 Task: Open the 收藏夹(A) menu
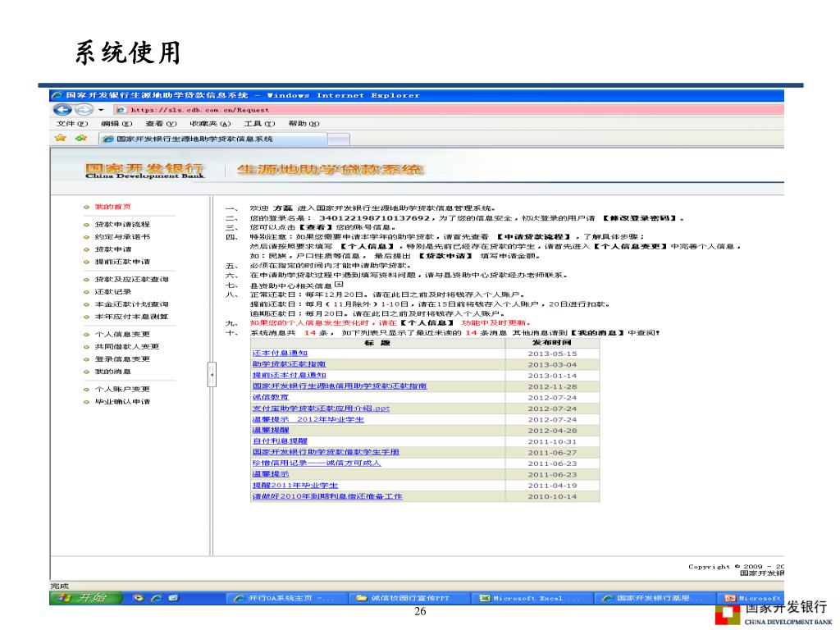tap(210, 124)
